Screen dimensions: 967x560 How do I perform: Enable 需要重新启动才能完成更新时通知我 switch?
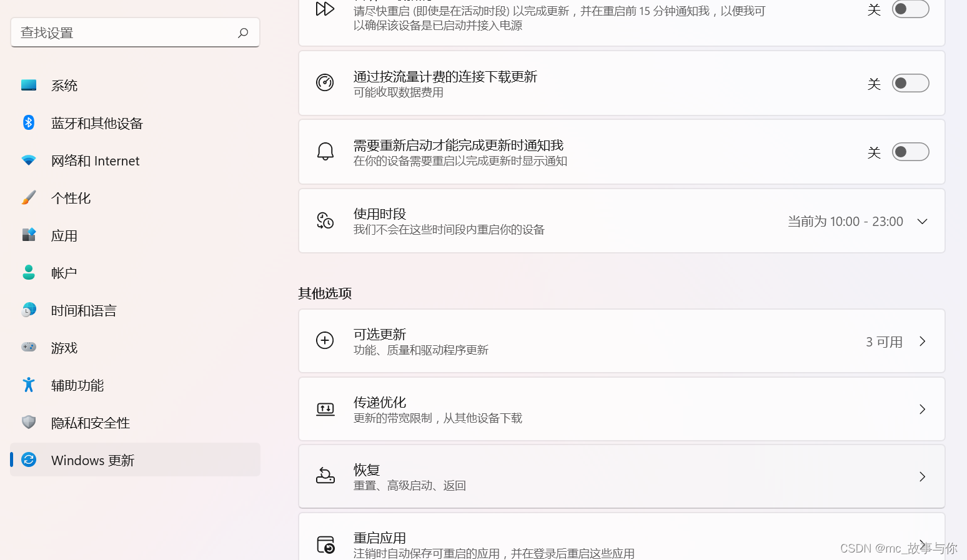coord(910,152)
